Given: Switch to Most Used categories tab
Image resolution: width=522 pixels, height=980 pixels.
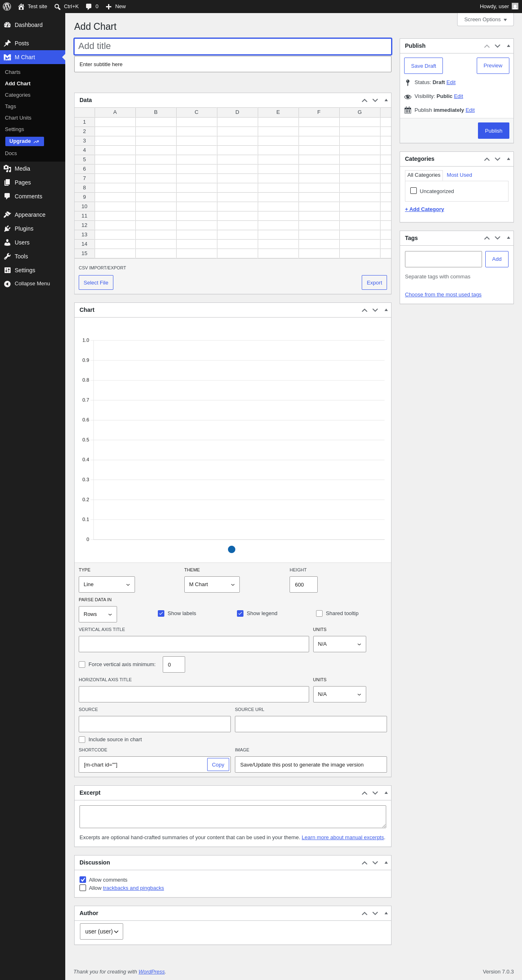Looking at the screenshot, I should point(459,175).
